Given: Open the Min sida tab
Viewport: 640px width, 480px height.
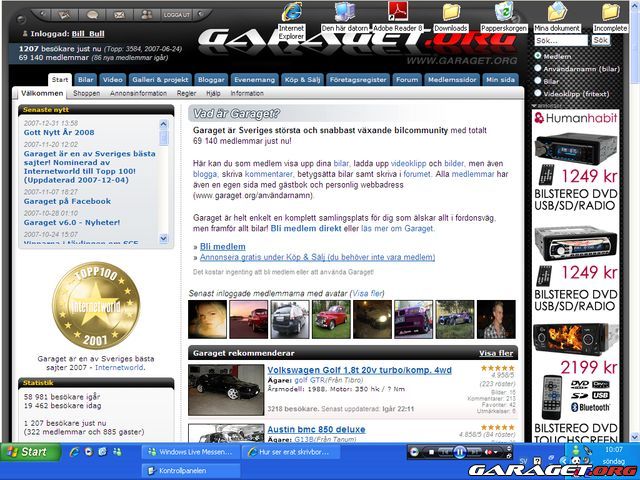Looking at the screenshot, I should 500,80.
